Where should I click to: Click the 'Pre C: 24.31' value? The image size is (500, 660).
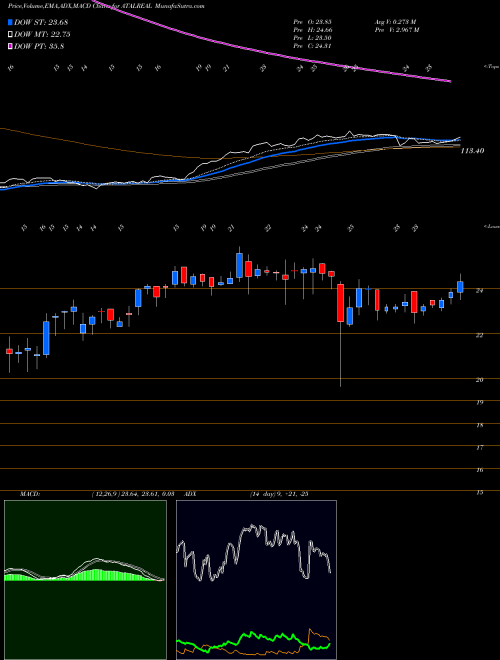tap(312, 46)
